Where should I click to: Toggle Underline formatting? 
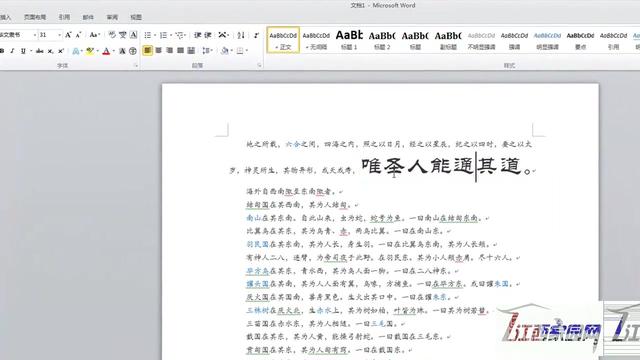point(23,51)
